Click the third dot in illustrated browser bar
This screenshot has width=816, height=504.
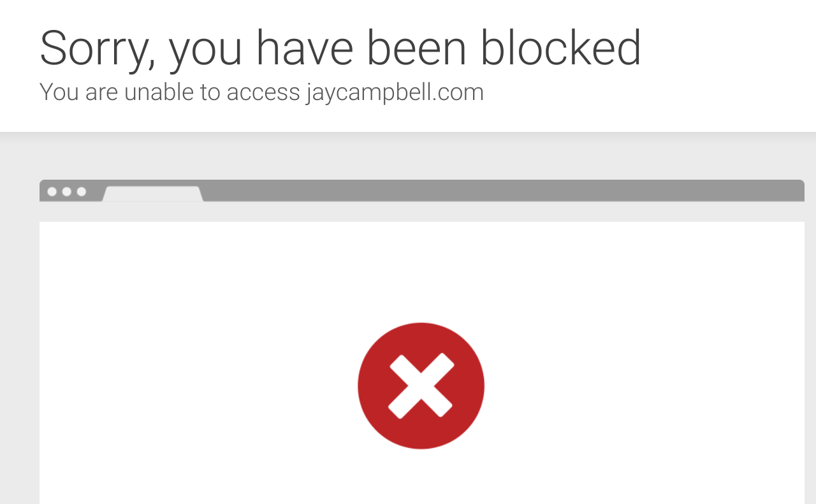point(81,192)
